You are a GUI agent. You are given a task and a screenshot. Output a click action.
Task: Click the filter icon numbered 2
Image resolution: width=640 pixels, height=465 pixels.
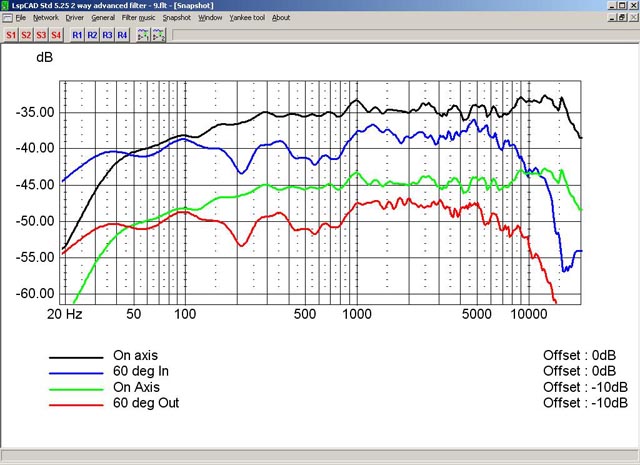coord(158,35)
